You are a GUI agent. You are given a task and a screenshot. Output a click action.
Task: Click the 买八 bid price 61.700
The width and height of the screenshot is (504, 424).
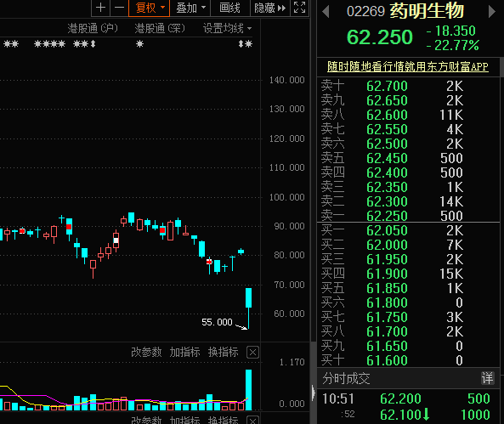coord(387,331)
